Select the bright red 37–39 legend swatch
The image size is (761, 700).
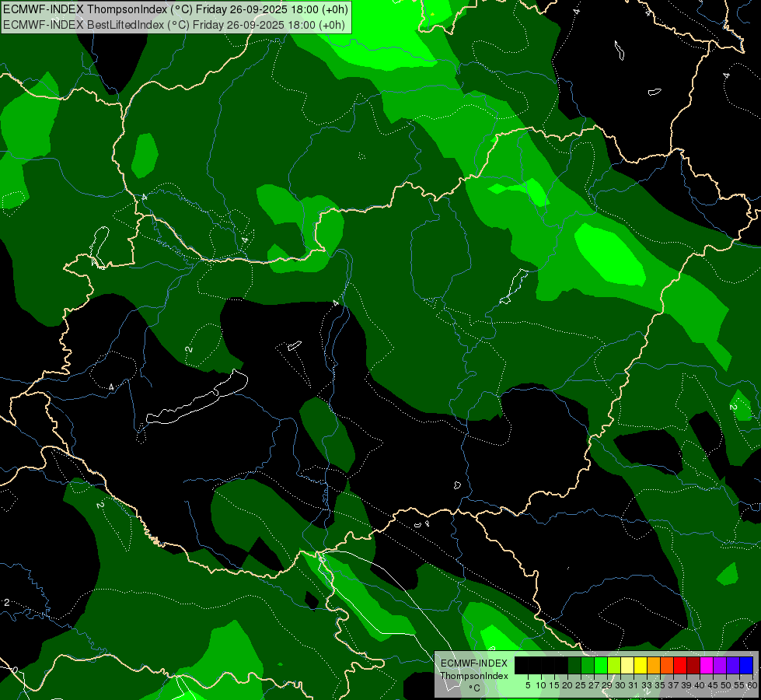[680, 665]
